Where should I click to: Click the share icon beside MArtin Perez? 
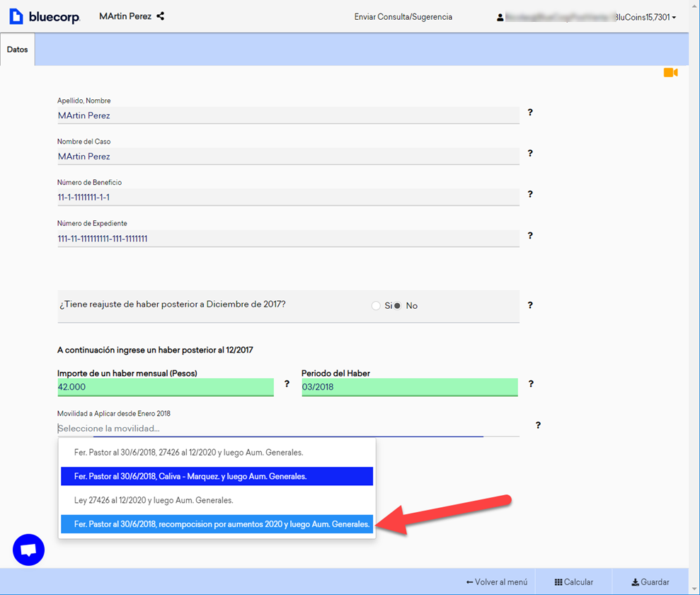tap(160, 16)
